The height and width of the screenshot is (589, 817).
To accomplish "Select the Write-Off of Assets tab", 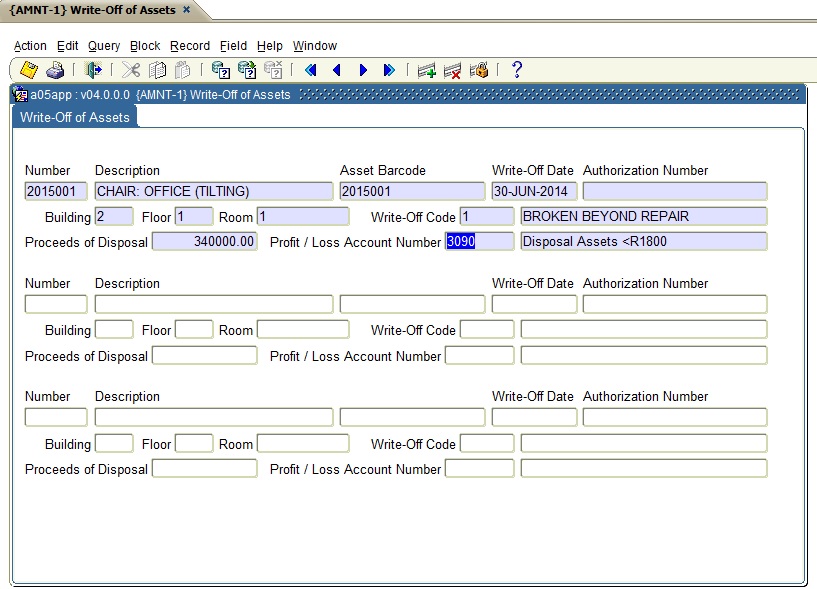I will tap(75, 117).
